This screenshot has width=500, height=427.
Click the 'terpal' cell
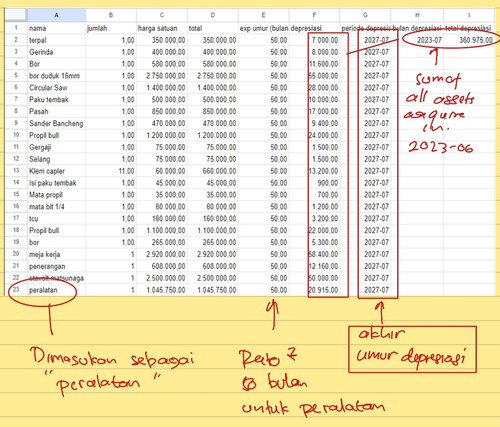[56, 40]
